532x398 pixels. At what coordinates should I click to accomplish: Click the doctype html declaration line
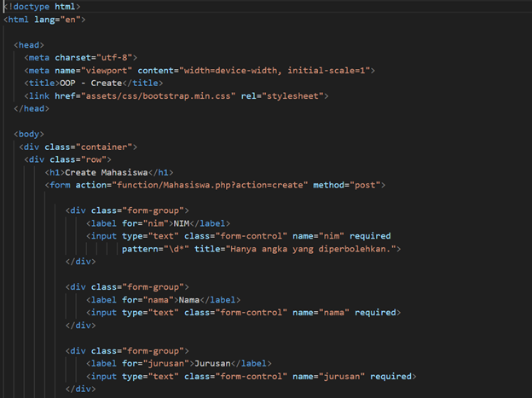pos(44,6)
